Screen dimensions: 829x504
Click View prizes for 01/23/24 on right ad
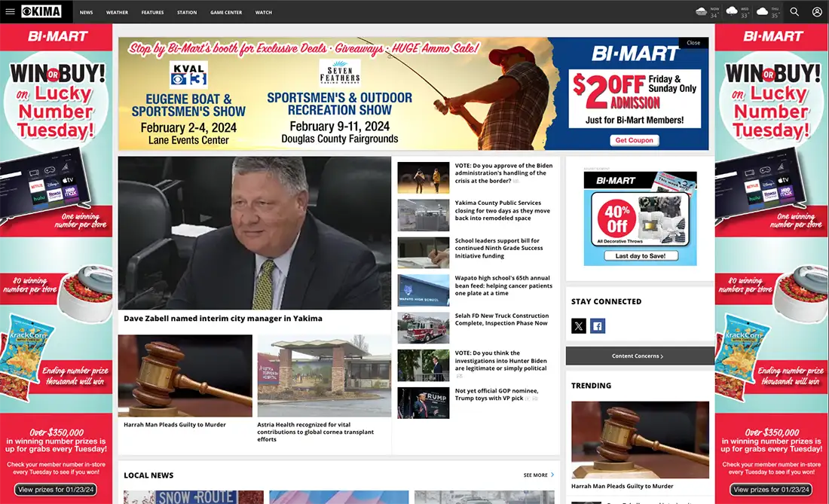click(x=772, y=490)
